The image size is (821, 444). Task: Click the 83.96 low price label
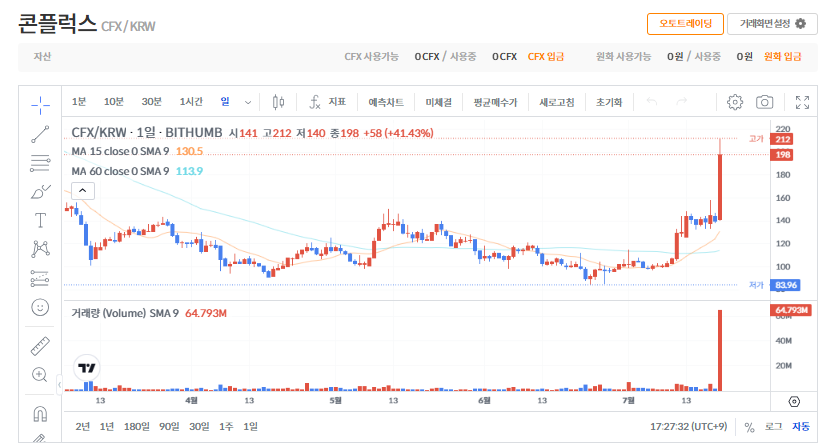(786, 285)
